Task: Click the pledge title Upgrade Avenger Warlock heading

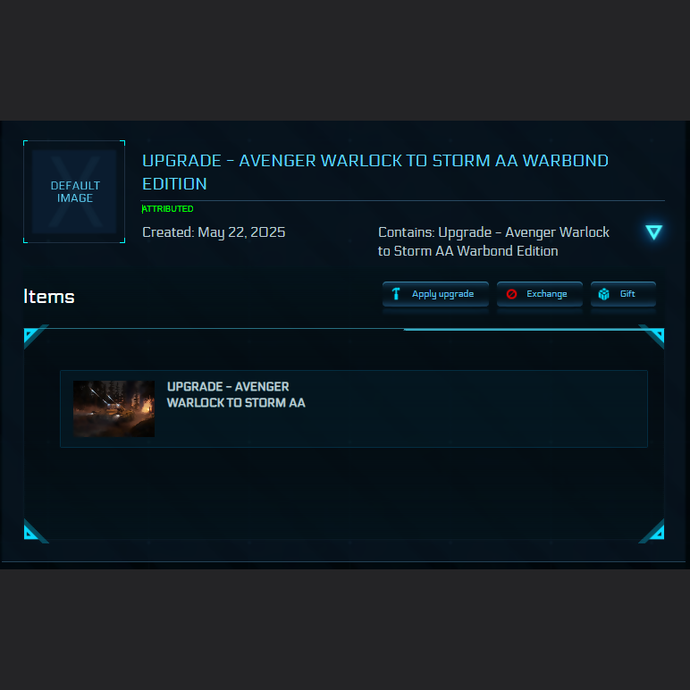Action: (375, 172)
